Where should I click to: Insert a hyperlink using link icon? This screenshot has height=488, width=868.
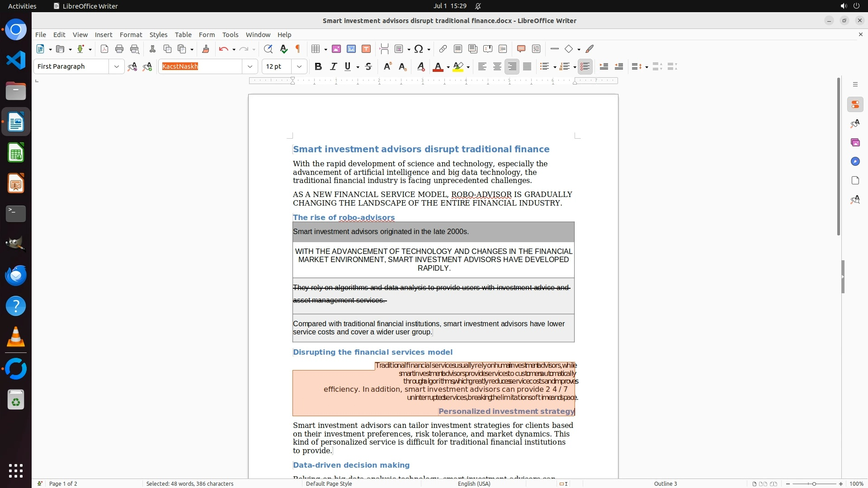[x=443, y=49]
